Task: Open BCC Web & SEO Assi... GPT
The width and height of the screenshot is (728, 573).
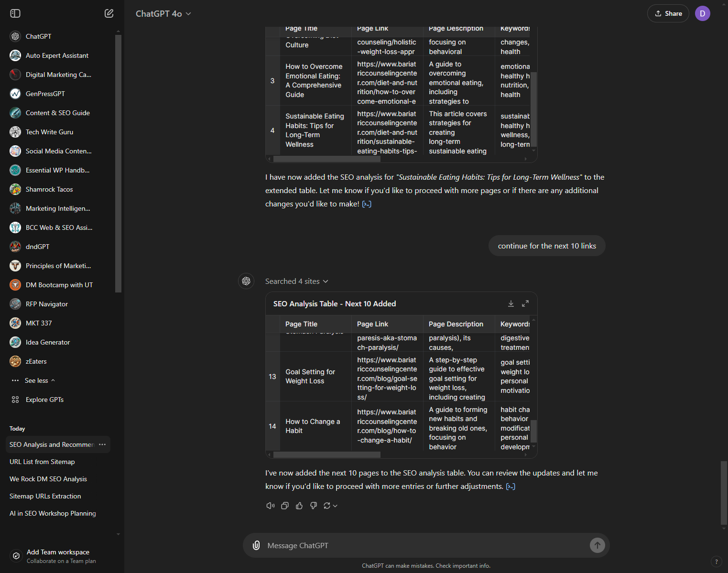Action: 60,227
